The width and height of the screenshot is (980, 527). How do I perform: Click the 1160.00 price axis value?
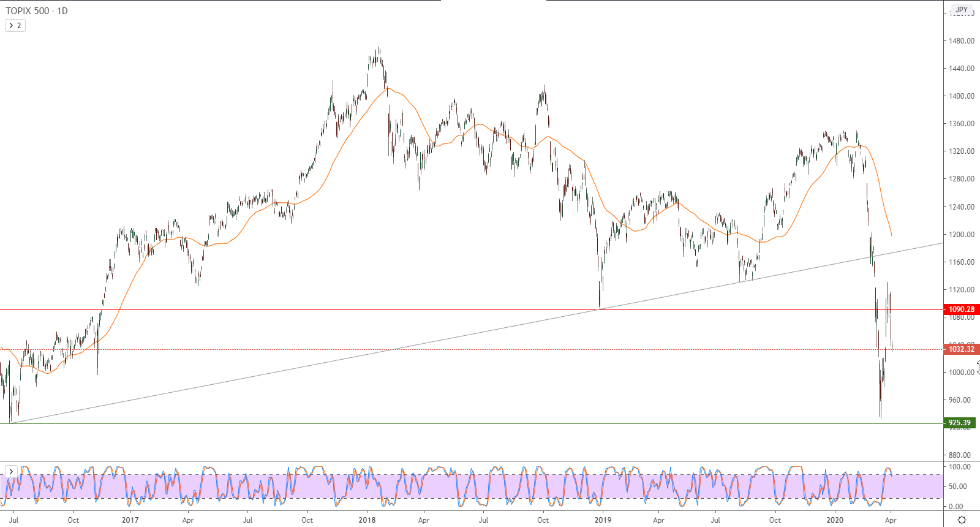pyautogui.click(x=962, y=262)
